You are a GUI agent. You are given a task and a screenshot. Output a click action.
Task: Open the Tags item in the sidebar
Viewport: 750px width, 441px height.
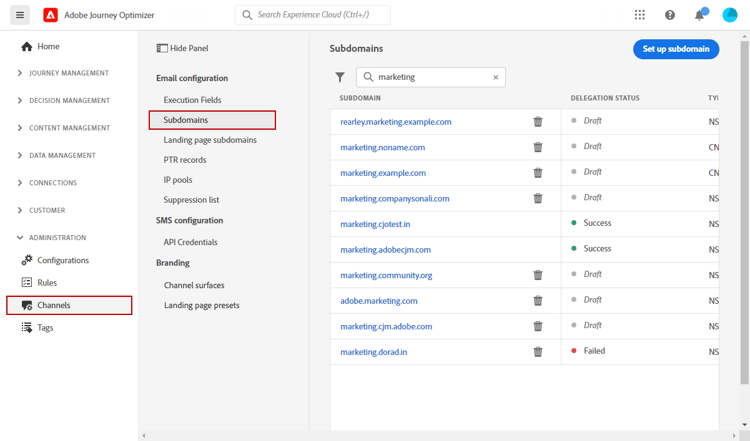(x=45, y=327)
